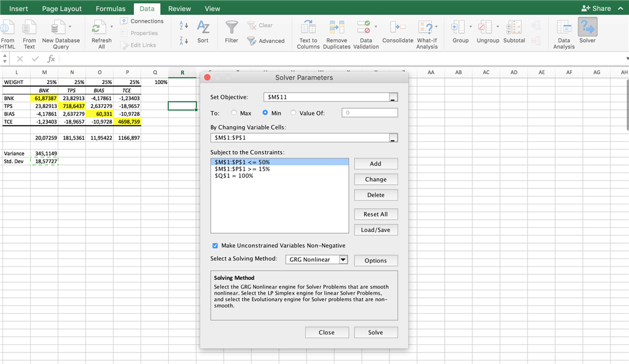
Task: Click the Remove Duplicates icon
Action: click(x=337, y=28)
